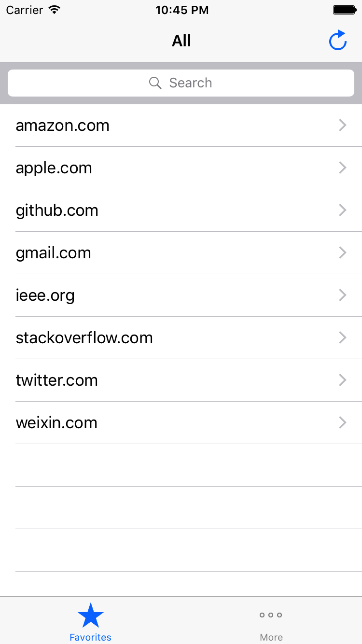Screen dimensions: 362x644
Task: Tap the chevron beside github.com
Action: click(343, 210)
